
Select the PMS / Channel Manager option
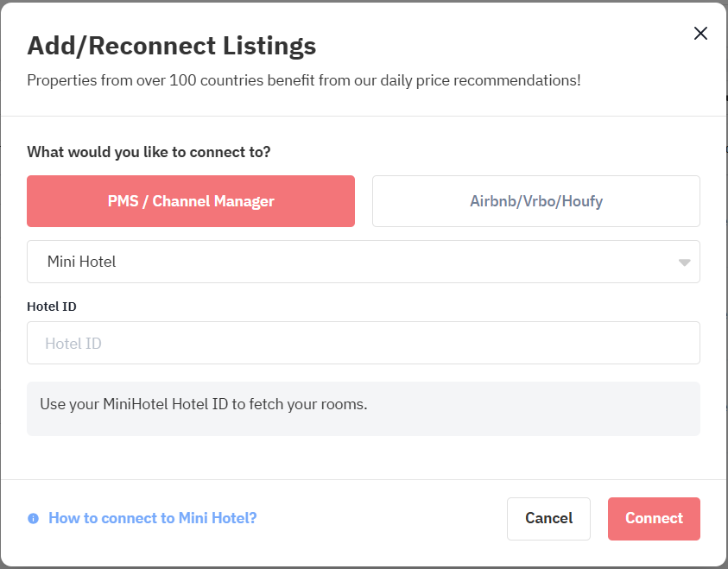click(x=191, y=201)
